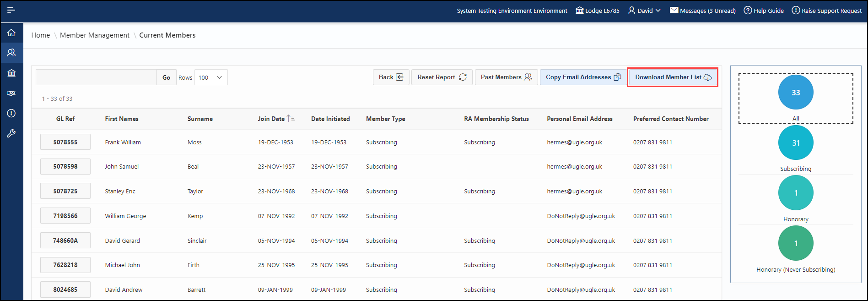
Task: Expand the Rows per page dropdown
Action: click(x=210, y=77)
